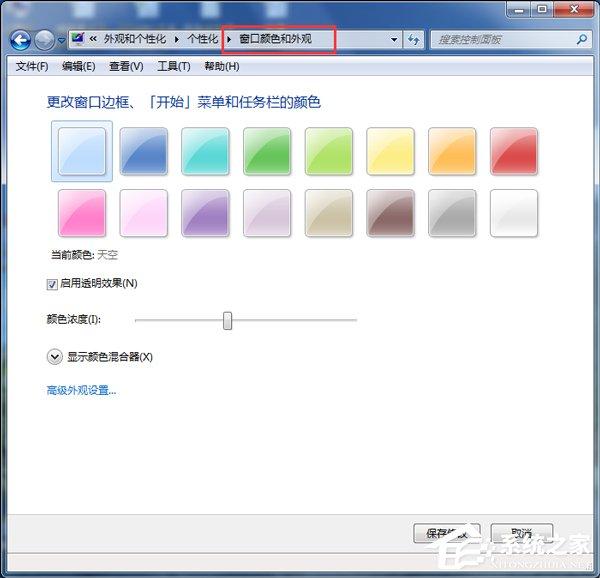Screen dimensions: 600x578
Task: Choose the purple color swatch
Action: coord(205,213)
